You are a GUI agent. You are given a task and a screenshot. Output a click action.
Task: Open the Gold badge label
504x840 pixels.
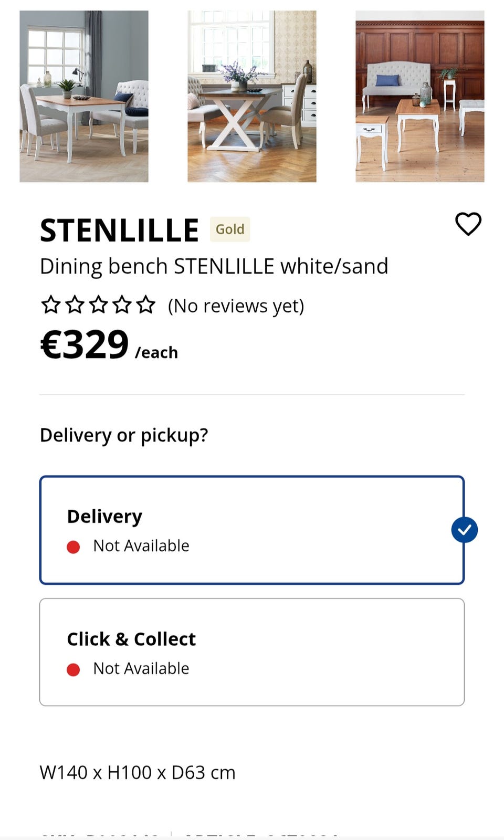[230, 229]
